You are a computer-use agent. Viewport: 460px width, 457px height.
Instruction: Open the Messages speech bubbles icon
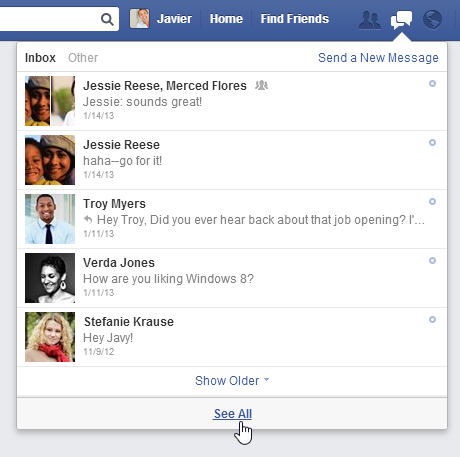click(401, 20)
